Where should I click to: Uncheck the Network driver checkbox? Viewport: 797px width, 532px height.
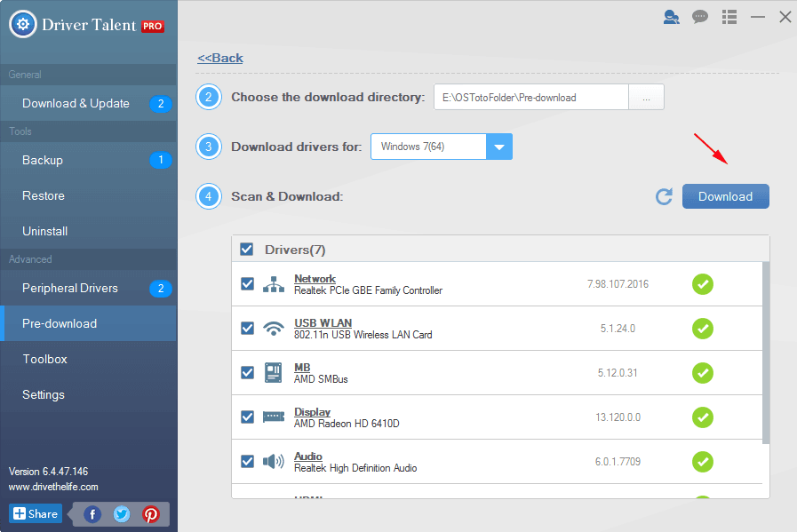point(247,284)
